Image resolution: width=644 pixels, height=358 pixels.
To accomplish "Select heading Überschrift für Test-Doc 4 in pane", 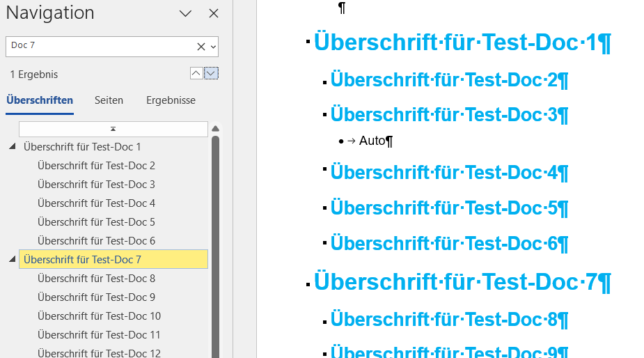I will tap(97, 203).
